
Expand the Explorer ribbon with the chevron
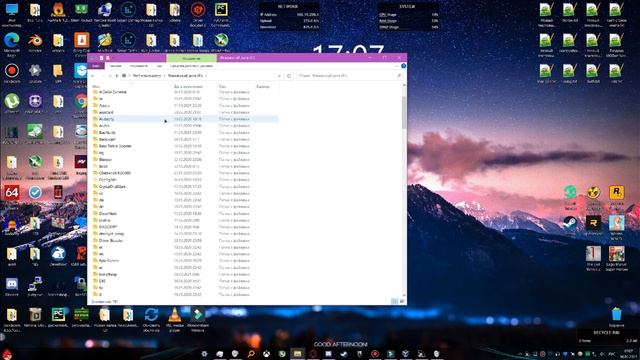click(x=397, y=66)
